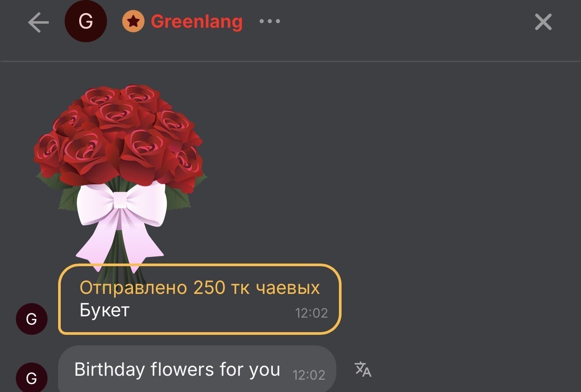This screenshot has width=581, height=392.
Task: Click the Отправлено 250 тк чаевых text
Action: 199,288
